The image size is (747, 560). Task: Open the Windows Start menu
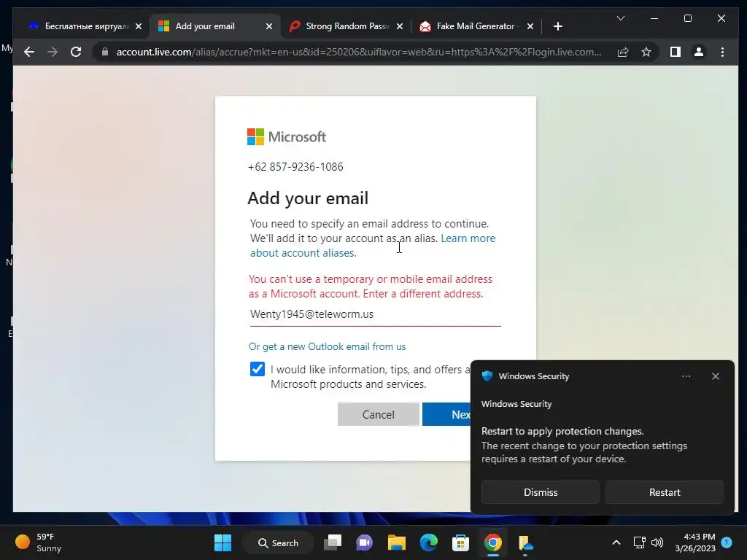coord(222,542)
